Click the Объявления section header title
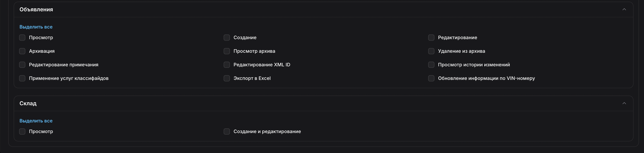This screenshot has width=644, height=153. (36, 10)
